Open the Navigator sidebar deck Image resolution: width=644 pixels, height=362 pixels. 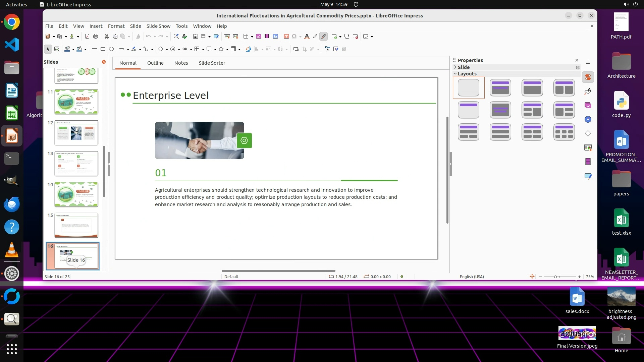tap(588, 120)
